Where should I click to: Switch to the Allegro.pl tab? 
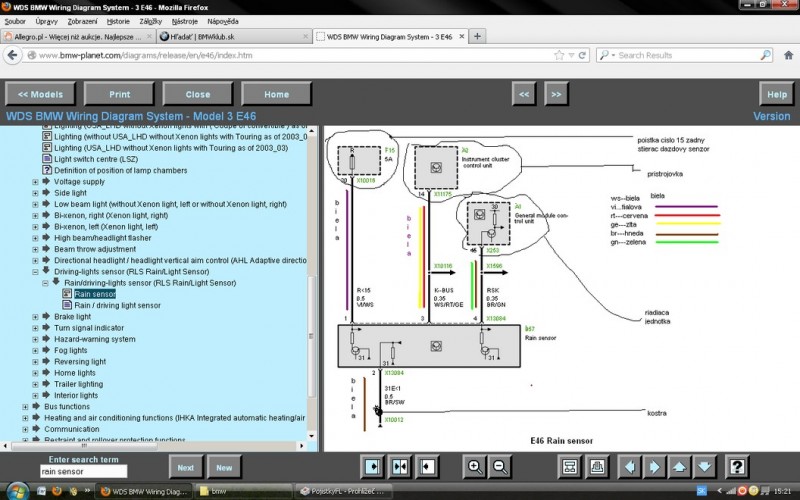pyautogui.click(x=78, y=36)
